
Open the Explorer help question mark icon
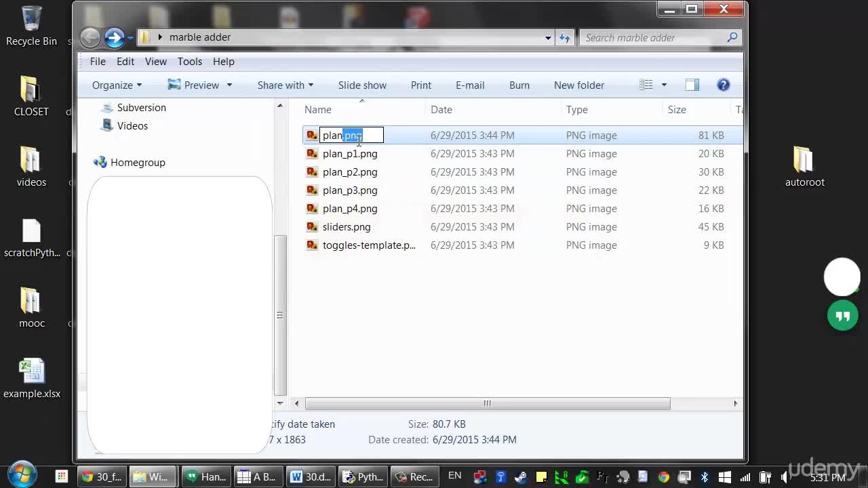pos(724,85)
